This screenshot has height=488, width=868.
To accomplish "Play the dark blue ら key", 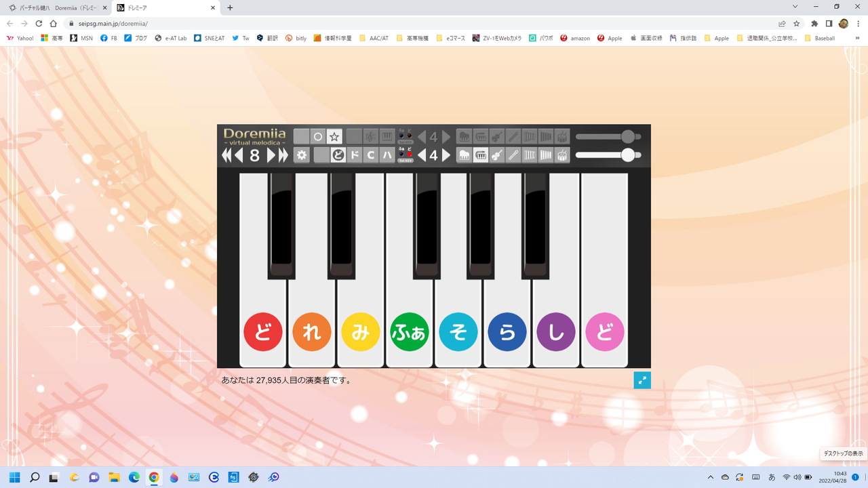I will point(507,332).
